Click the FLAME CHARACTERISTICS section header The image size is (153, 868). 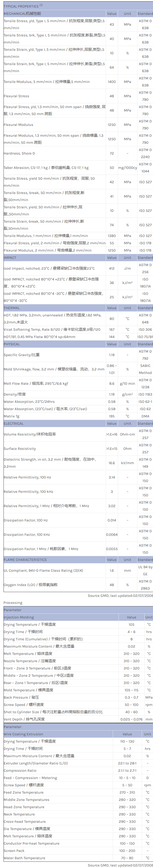pyautogui.click(x=25, y=559)
